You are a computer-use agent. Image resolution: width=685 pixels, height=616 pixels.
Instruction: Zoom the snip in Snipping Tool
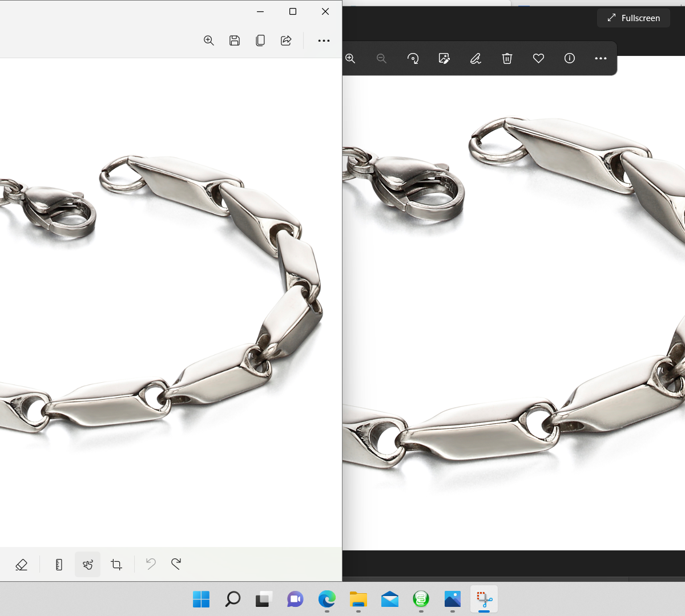[209, 40]
